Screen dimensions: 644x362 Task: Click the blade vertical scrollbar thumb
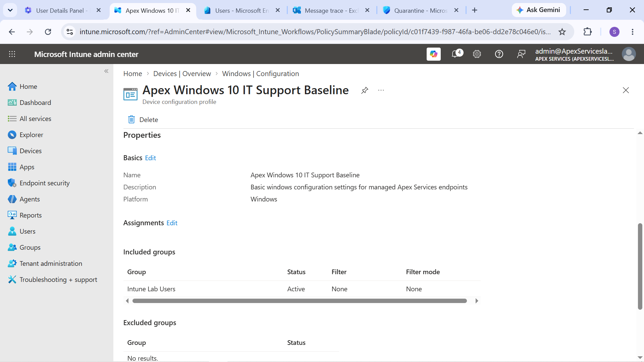pos(640,266)
